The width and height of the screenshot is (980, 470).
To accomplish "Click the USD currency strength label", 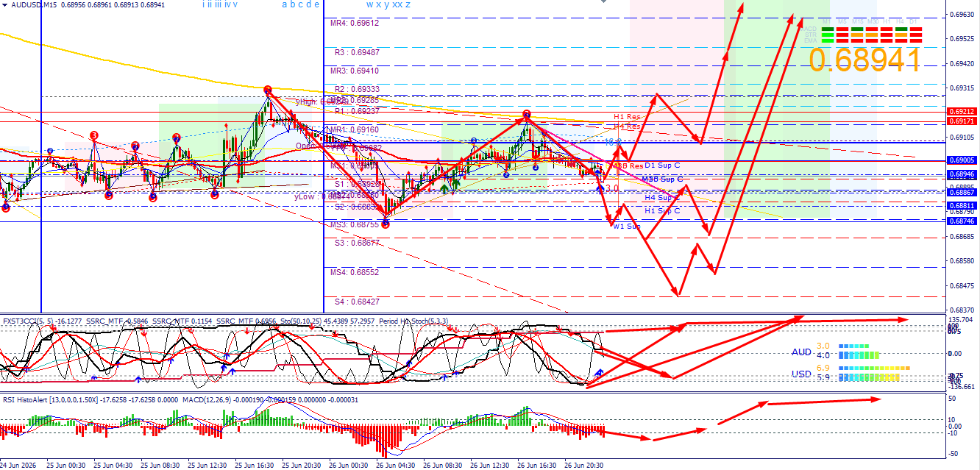I will [x=801, y=374].
